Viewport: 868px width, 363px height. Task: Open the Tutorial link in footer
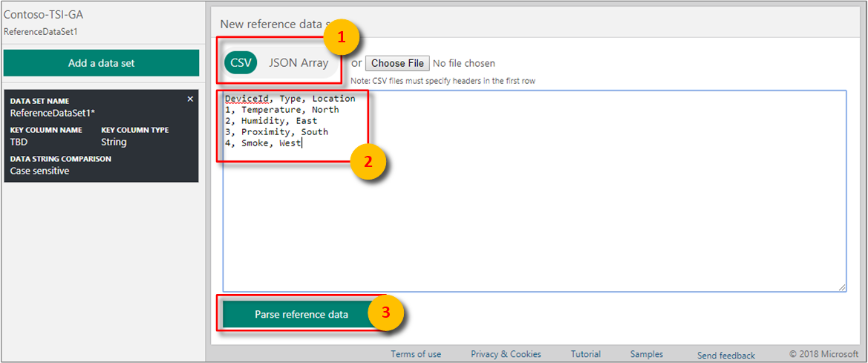[586, 354]
